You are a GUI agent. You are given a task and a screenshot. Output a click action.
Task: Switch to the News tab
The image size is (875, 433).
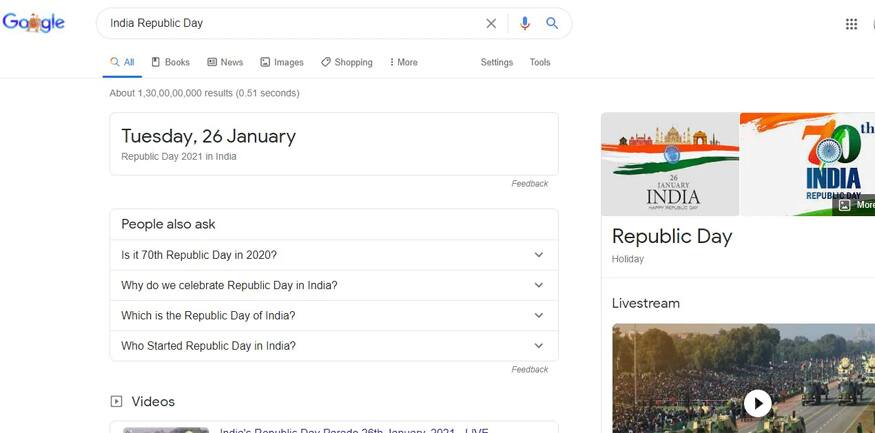[x=225, y=62]
